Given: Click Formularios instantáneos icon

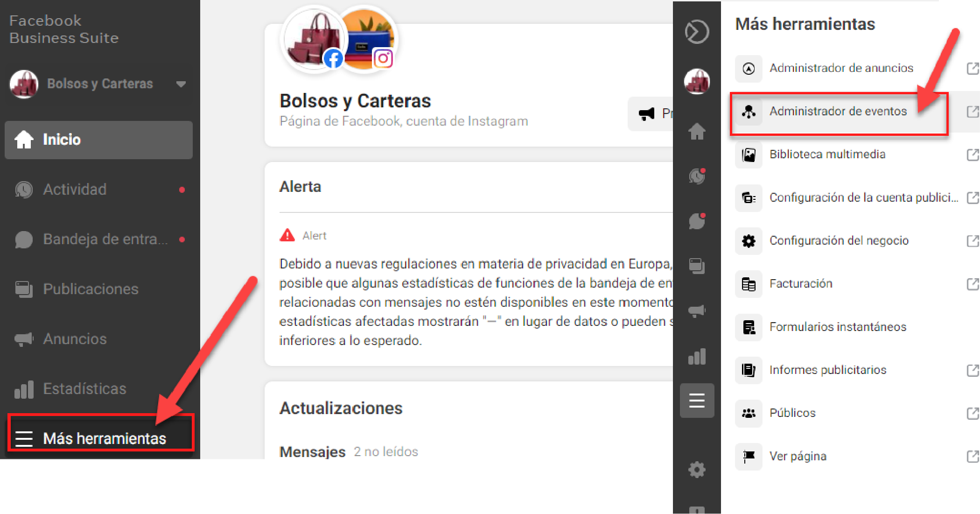Looking at the screenshot, I should click(749, 327).
